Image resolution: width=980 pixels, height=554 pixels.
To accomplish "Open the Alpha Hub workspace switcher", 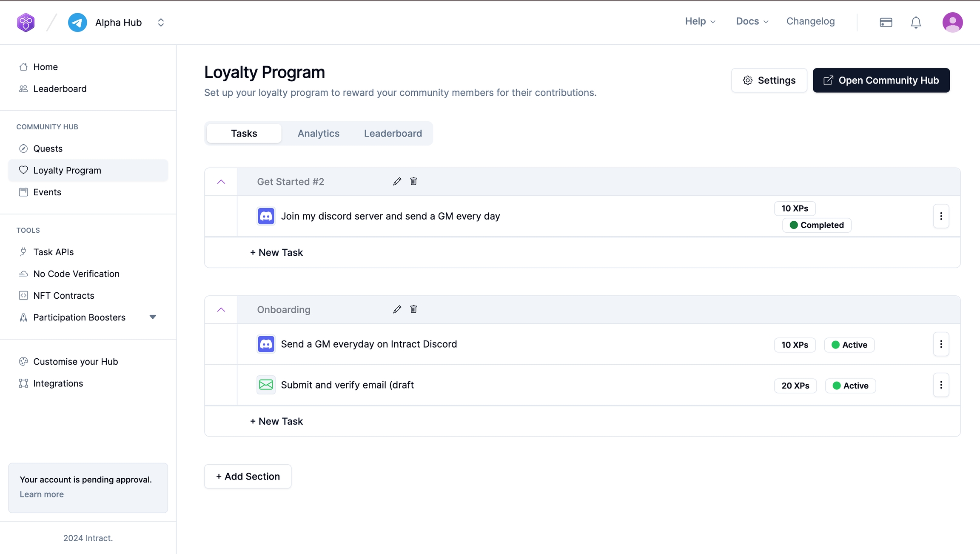I will pyautogui.click(x=161, y=23).
